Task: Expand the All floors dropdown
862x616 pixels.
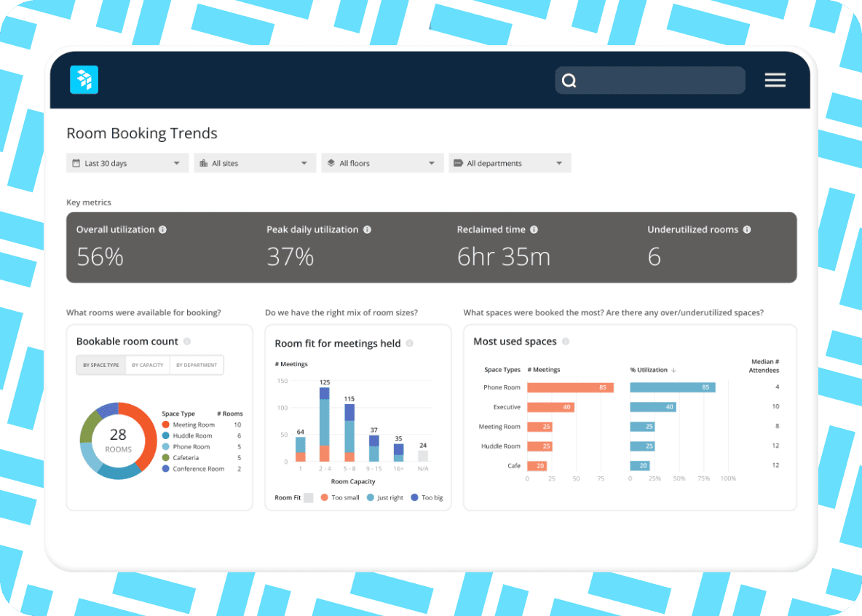Action: tap(381, 162)
